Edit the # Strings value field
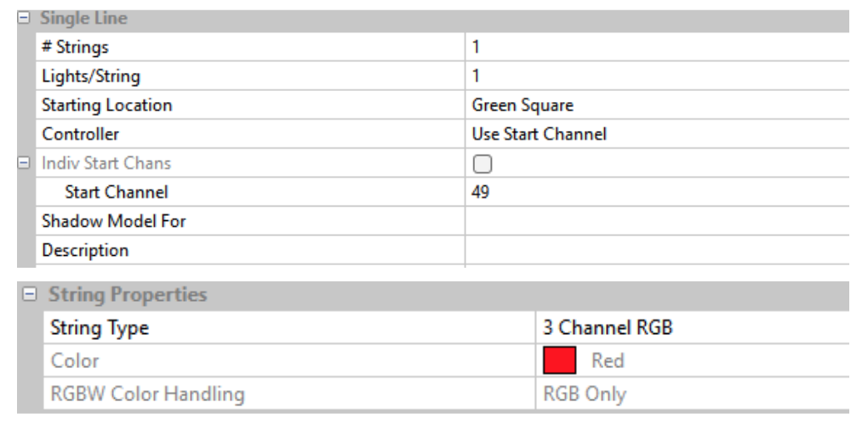The width and height of the screenshot is (868, 425). (x=655, y=48)
